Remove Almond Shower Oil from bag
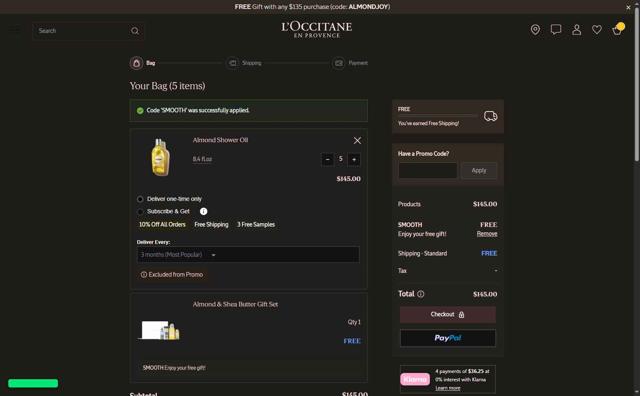The height and width of the screenshot is (396, 640). click(357, 140)
